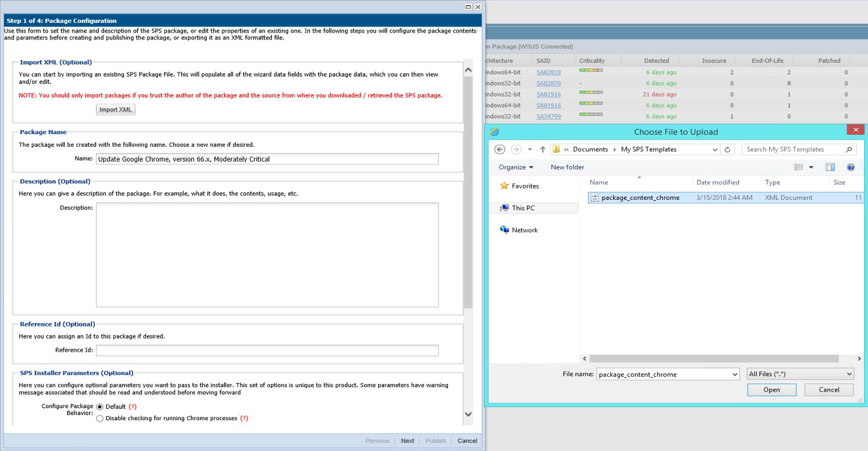The image size is (868, 451).
Task: Open file dialog Help icon
Action: [850, 167]
